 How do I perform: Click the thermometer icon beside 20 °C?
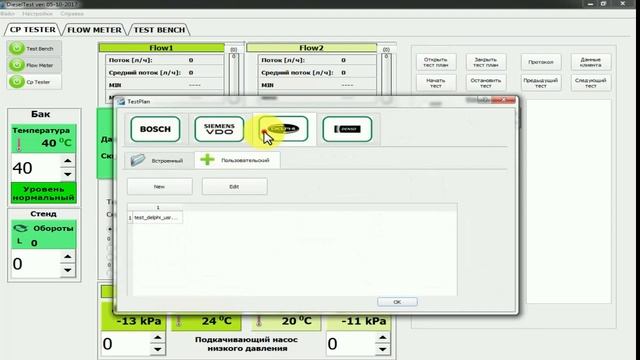coord(258,321)
